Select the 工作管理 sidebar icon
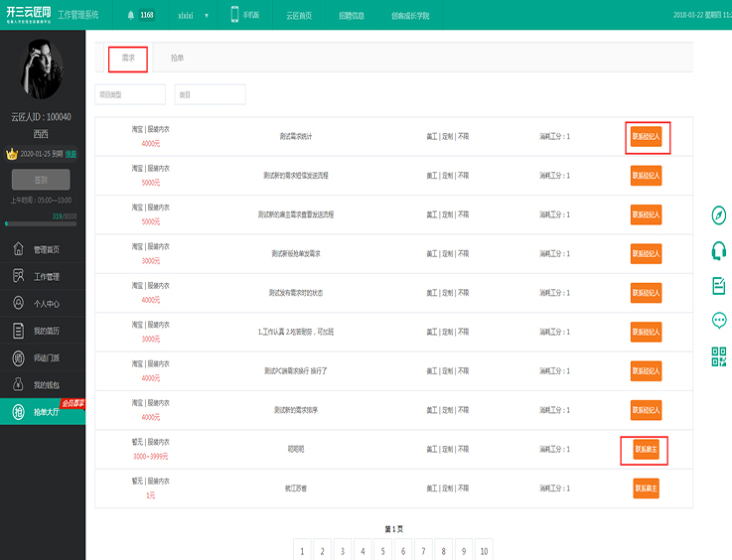 pyautogui.click(x=18, y=276)
